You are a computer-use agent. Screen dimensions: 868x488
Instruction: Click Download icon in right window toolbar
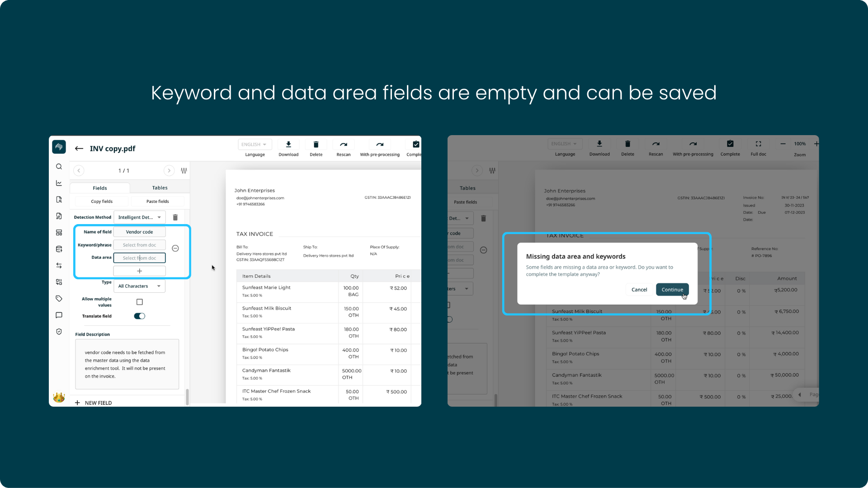click(x=599, y=144)
